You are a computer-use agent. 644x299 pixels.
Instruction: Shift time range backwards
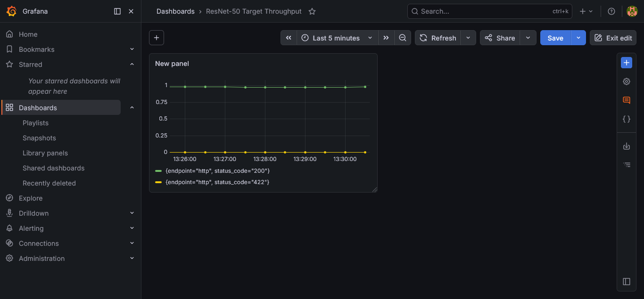coord(289,38)
